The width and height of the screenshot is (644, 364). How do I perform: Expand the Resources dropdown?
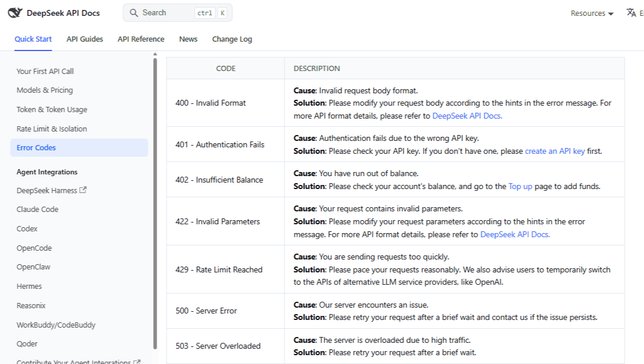pyautogui.click(x=592, y=13)
